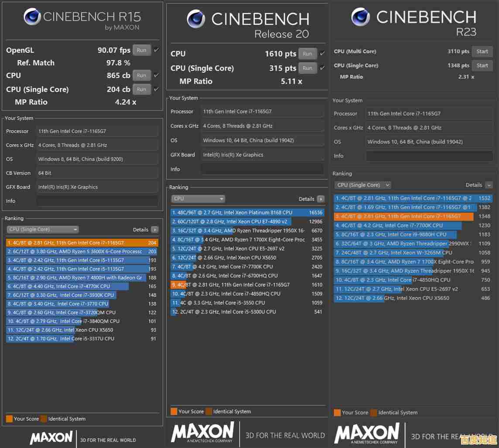Viewport: 499px width, 448px height.
Task: Click the Cinebench Release 20 sphere logo
Action: (196, 19)
